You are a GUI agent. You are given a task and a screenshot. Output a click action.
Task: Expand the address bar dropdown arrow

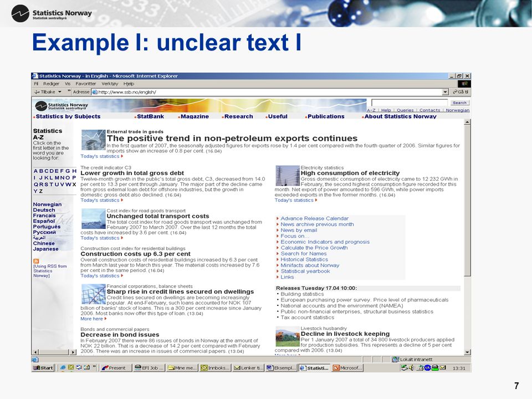coord(446,92)
